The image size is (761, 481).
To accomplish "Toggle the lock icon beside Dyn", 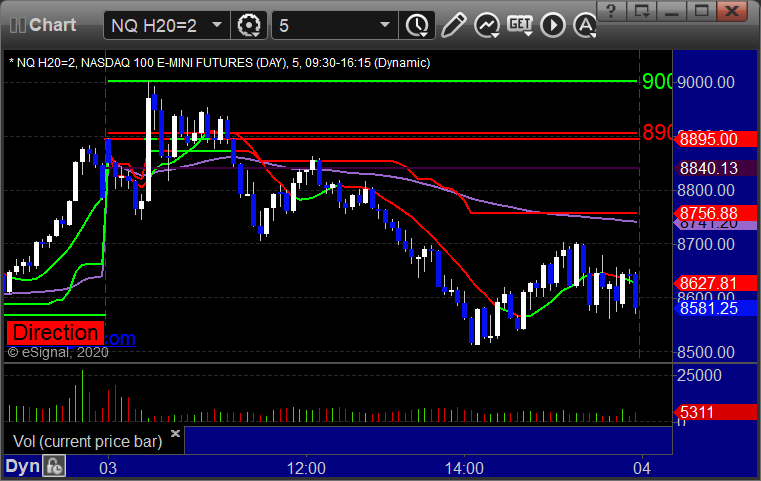I will (54, 466).
